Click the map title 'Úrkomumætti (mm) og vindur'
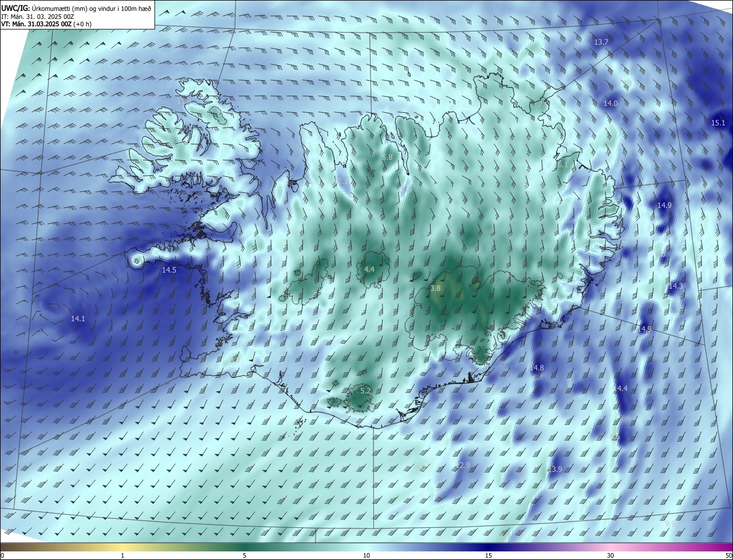Image resolution: width=733 pixels, height=560 pixels. coord(75,9)
